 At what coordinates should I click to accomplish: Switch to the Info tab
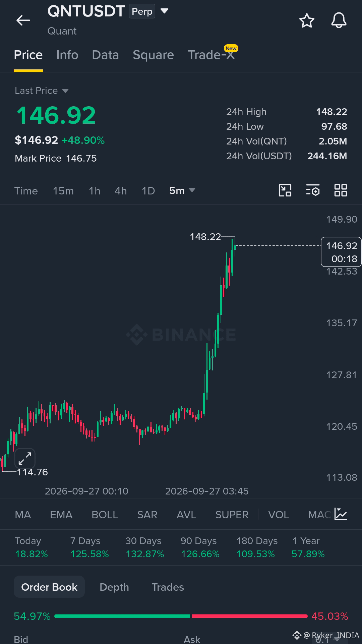click(x=67, y=55)
